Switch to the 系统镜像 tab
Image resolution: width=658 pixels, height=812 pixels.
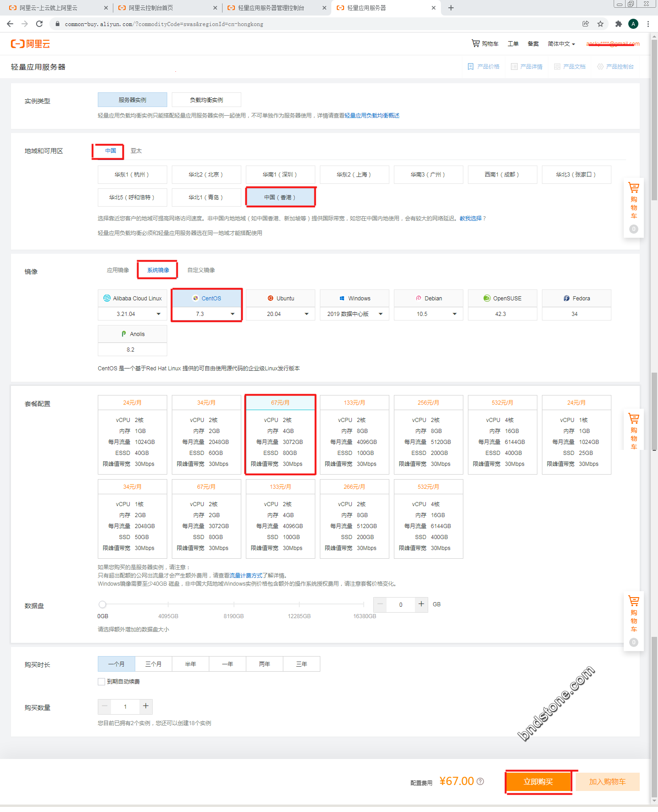pyautogui.click(x=158, y=270)
